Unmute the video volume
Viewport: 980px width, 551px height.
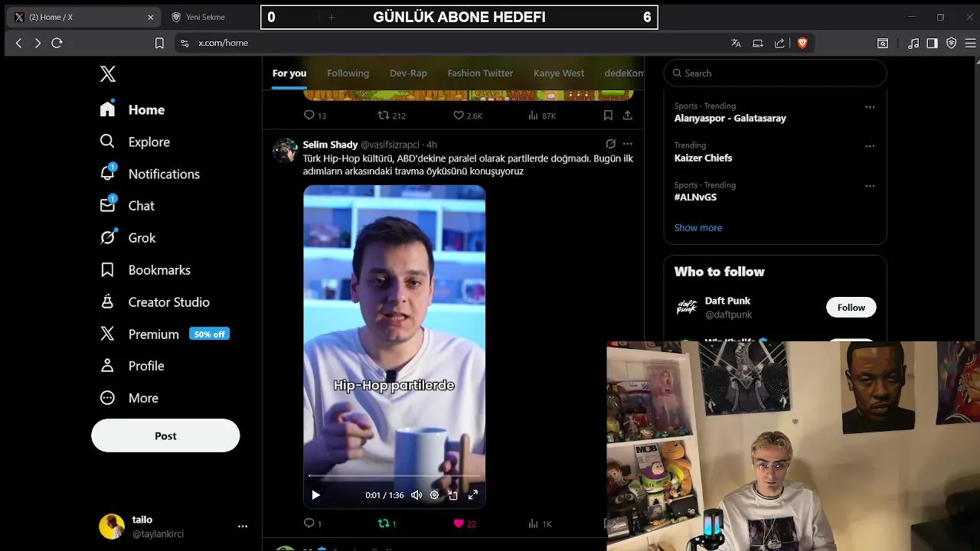[416, 495]
